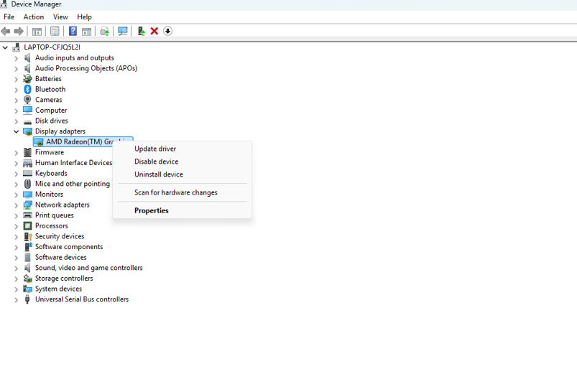Screen dimensions: 577x392
Task: Select the Processors tree item
Action: click(51, 225)
